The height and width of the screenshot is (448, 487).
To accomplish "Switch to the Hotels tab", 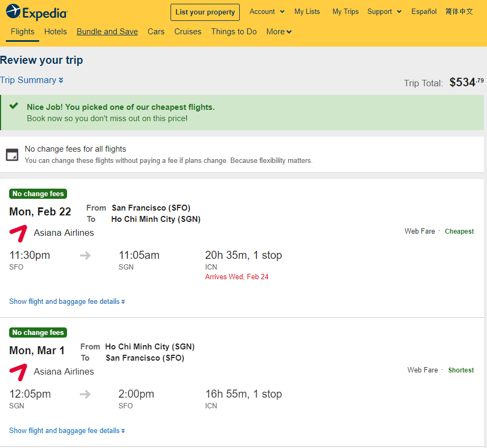I will click(56, 32).
